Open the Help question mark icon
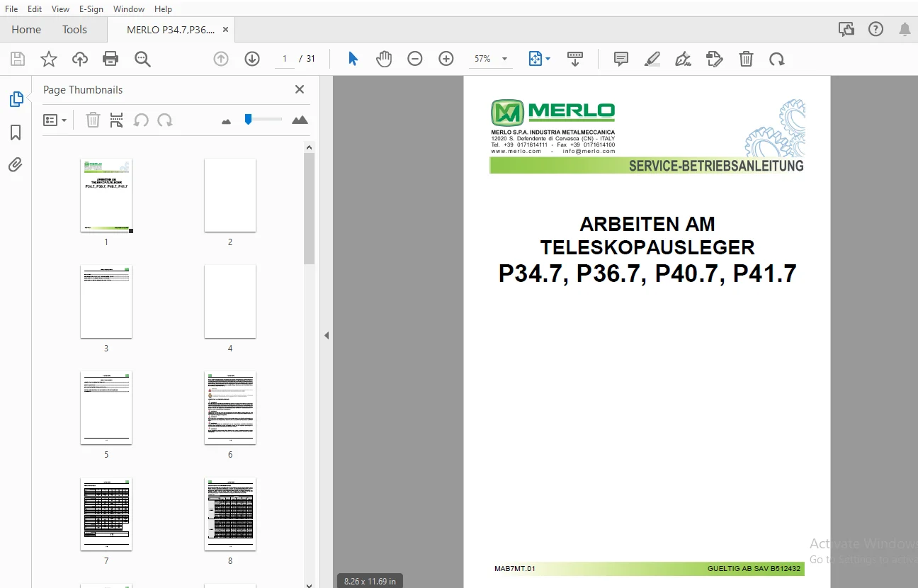 tap(876, 29)
